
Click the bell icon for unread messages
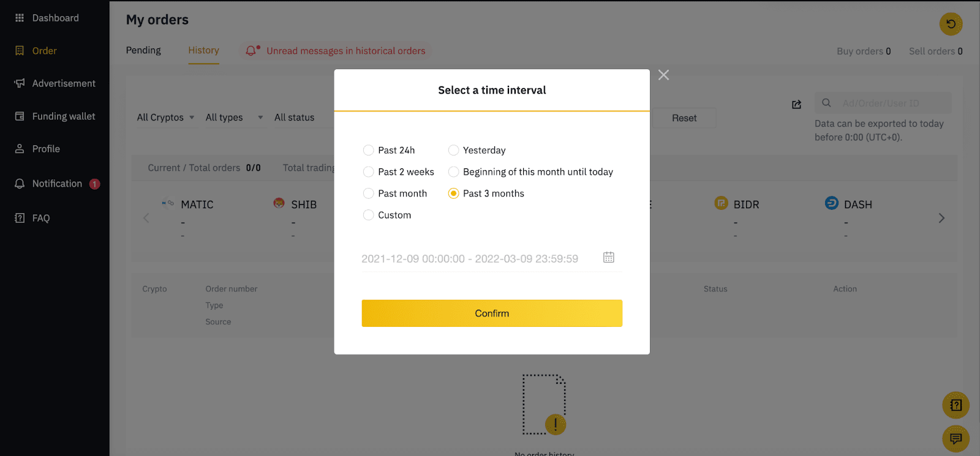[252, 50]
